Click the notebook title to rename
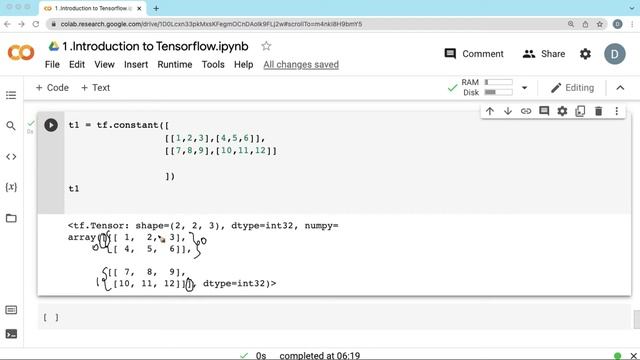Image resolution: width=640 pixels, height=360 pixels. 155,46
